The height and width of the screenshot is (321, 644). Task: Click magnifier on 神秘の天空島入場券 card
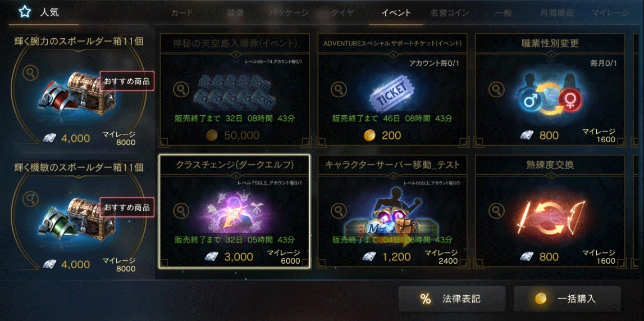[181, 88]
